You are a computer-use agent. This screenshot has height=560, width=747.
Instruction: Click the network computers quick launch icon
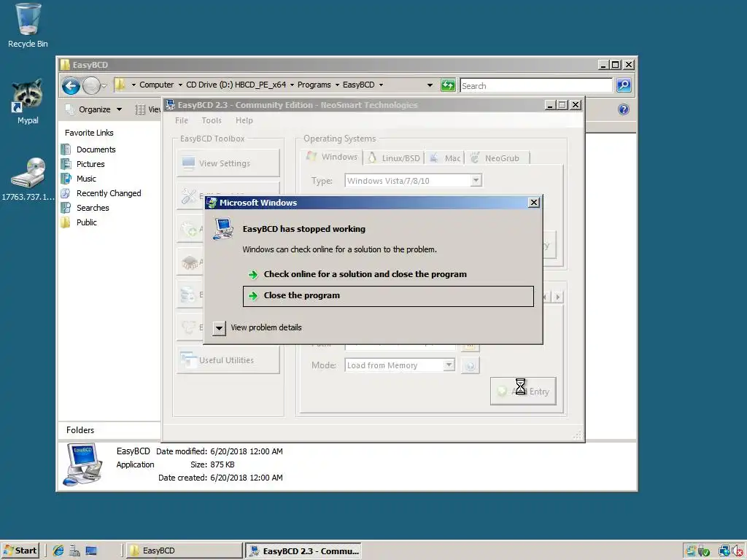tap(75, 551)
